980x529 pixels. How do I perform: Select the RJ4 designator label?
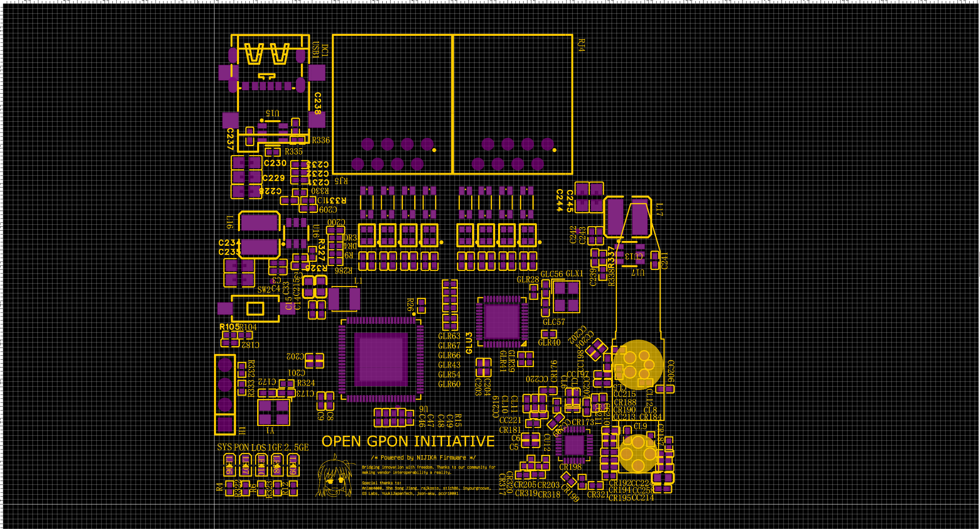click(x=581, y=45)
